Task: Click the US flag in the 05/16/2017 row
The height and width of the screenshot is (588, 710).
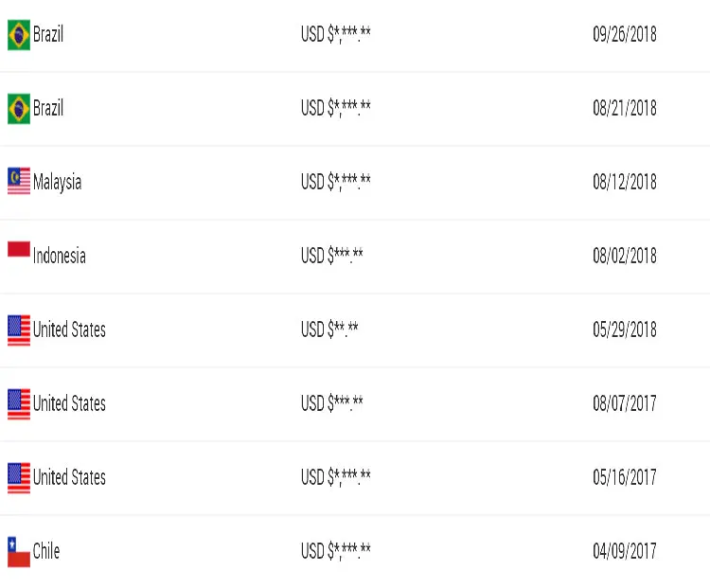Action: pyautogui.click(x=18, y=477)
